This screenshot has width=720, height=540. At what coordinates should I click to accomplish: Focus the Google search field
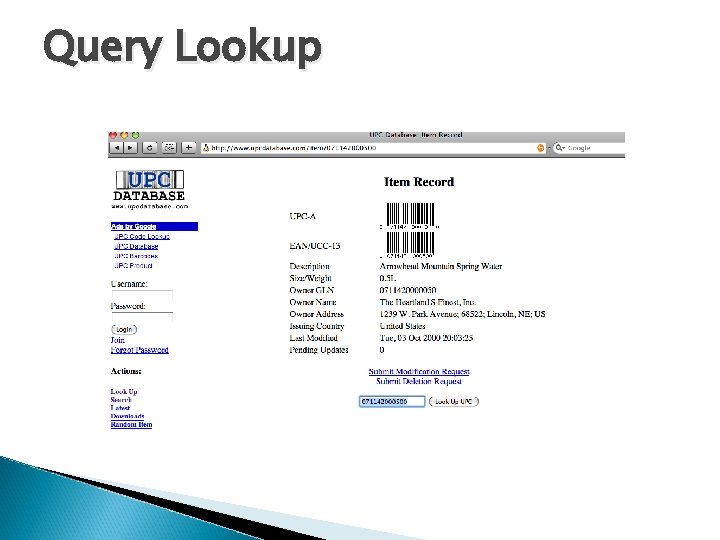pos(590,148)
